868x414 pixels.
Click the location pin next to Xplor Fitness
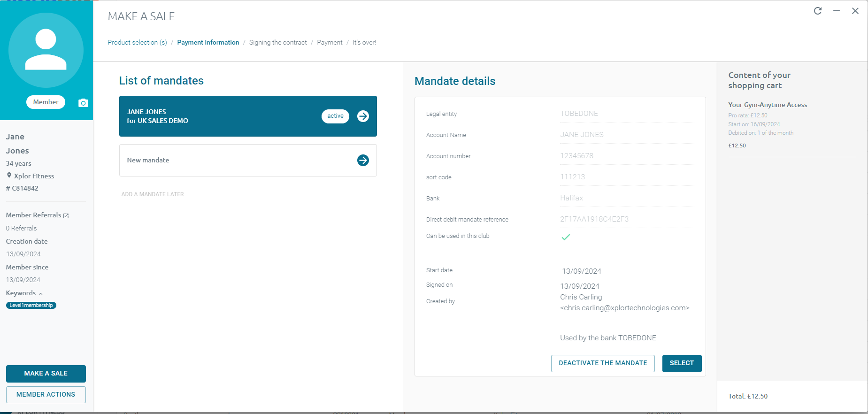(9, 176)
